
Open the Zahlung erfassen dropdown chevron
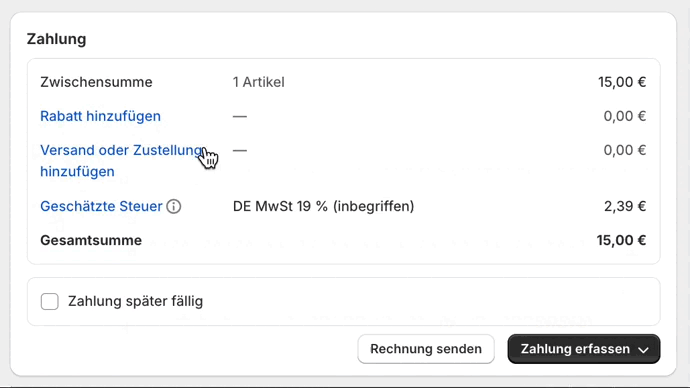[x=643, y=350]
